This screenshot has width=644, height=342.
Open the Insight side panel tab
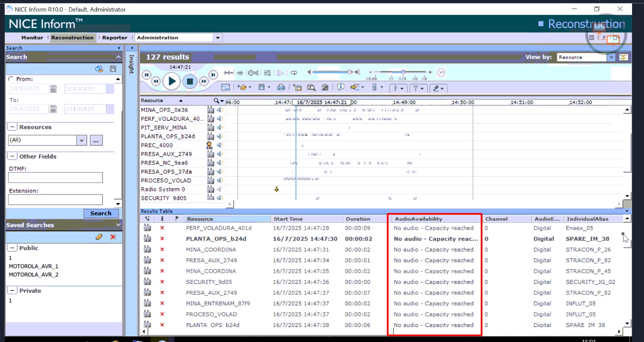(x=131, y=64)
